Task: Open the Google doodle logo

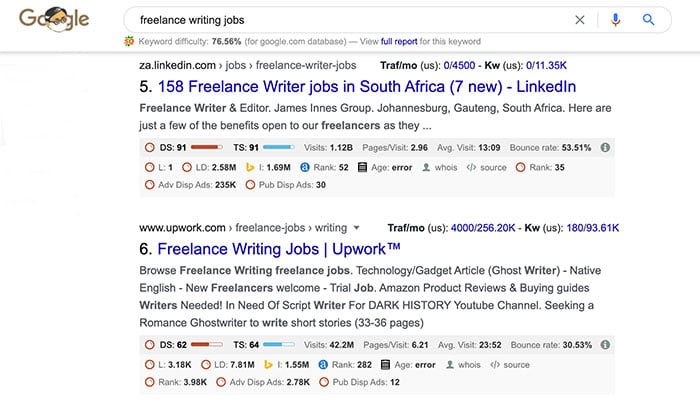Action: [54, 19]
